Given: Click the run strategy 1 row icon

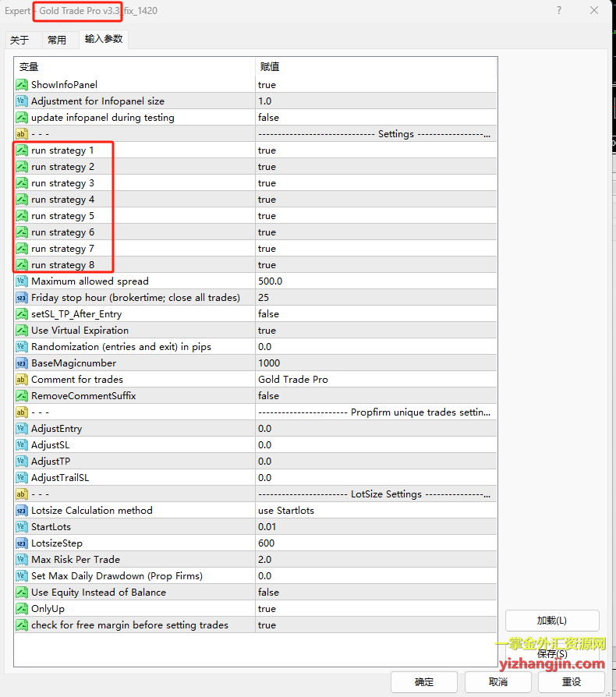Looking at the screenshot, I should pos(22,150).
